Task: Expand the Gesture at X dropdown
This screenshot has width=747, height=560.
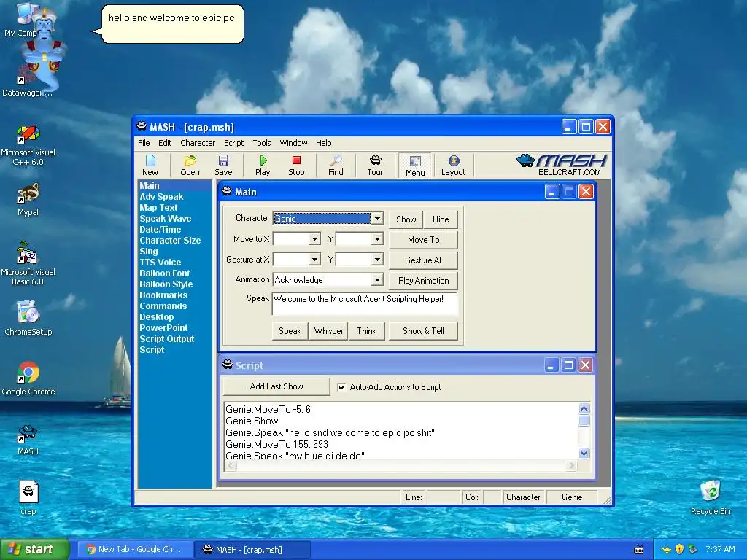Action: (314, 260)
